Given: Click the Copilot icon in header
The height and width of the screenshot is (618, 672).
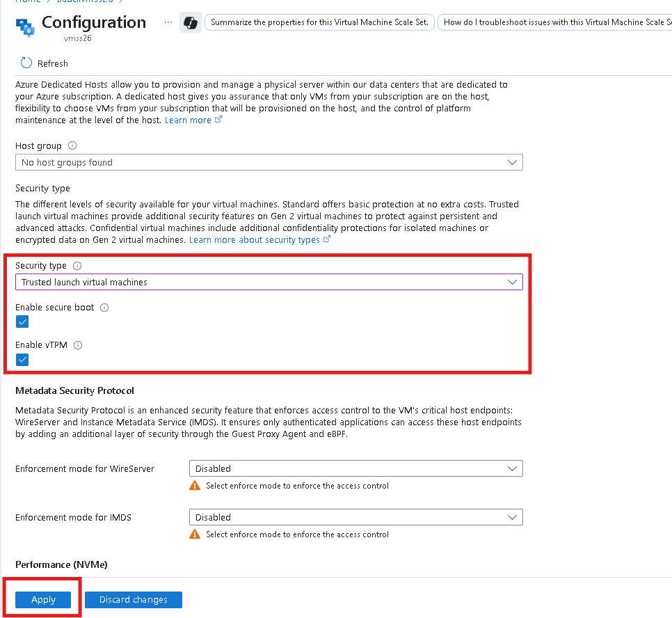Looking at the screenshot, I should point(190,22).
